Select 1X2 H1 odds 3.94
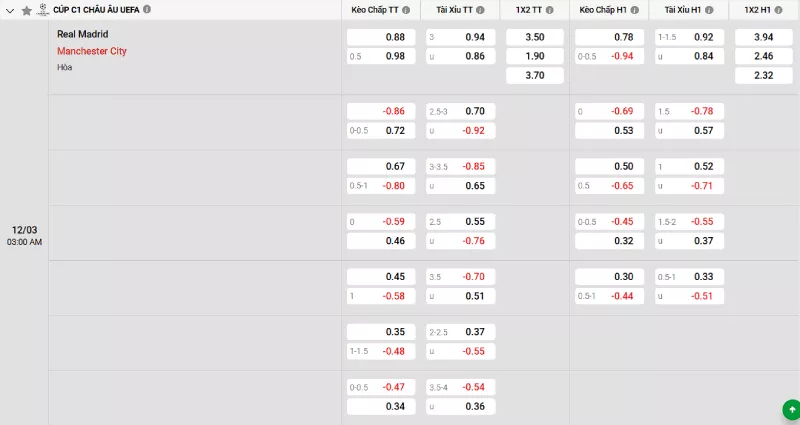800x425 pixels. point(763,37)
